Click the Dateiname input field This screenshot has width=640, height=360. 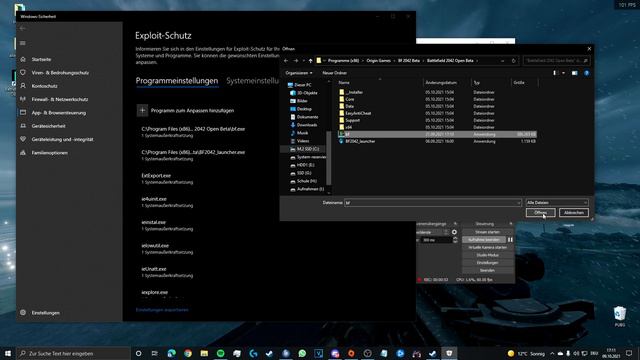click(x=433, y=202)
